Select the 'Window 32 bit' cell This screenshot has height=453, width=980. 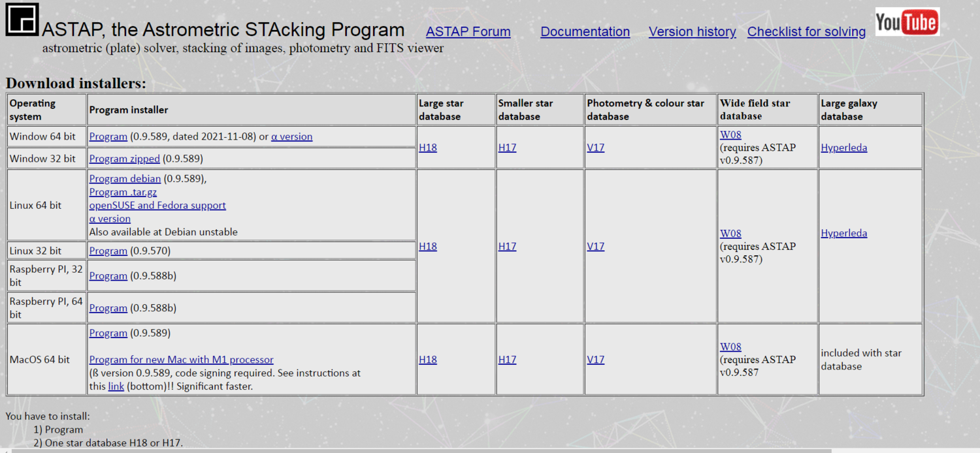click(46, 159)
